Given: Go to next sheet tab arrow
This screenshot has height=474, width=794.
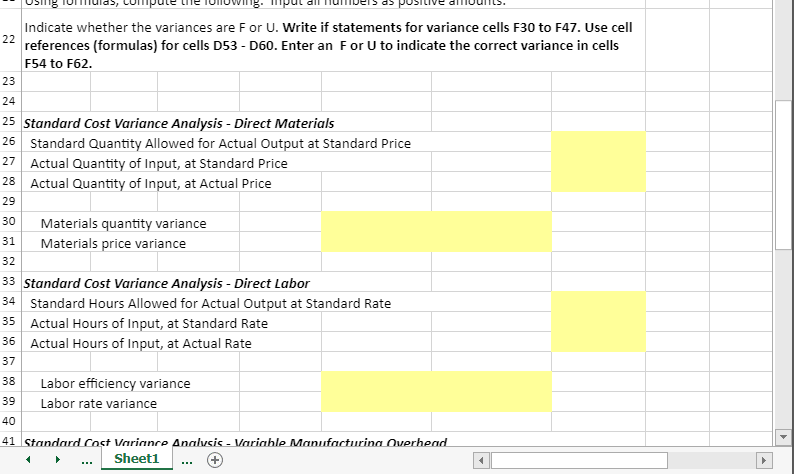Looking at the screenshot, I should tap(57, 459).
